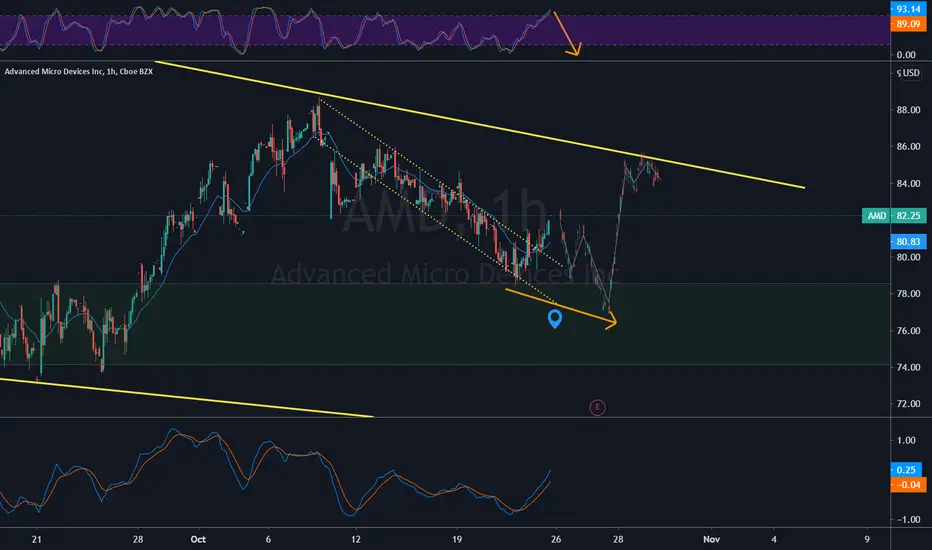932x550 pixels.
Task: Click the 12 date label on time axis
Action: tap(355, 539)
